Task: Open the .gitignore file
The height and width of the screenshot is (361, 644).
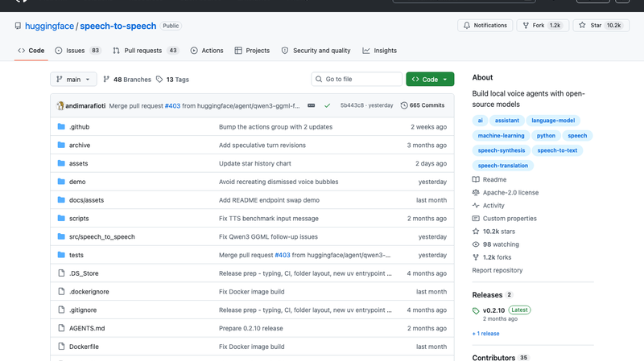Action: [83, 310]
